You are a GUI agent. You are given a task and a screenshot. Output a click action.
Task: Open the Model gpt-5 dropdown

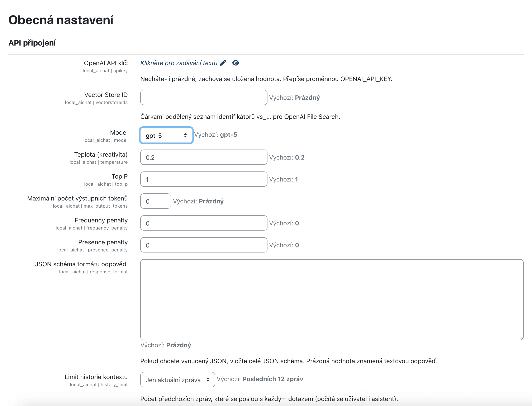coord(166,135)
